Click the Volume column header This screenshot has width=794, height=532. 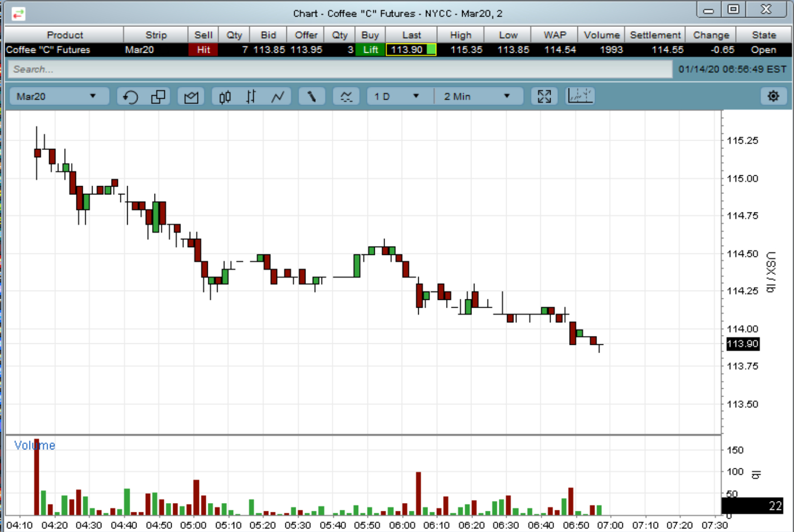[602, 35]
